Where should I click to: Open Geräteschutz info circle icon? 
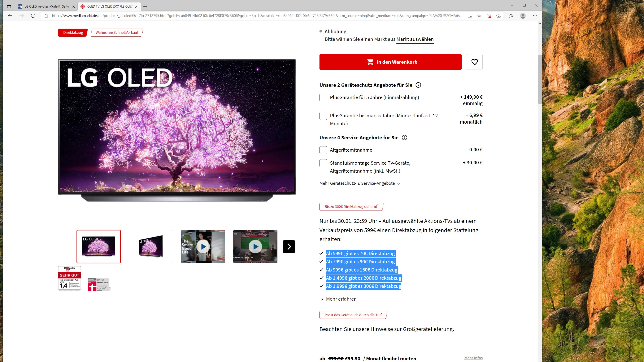(x=418, y=85)
